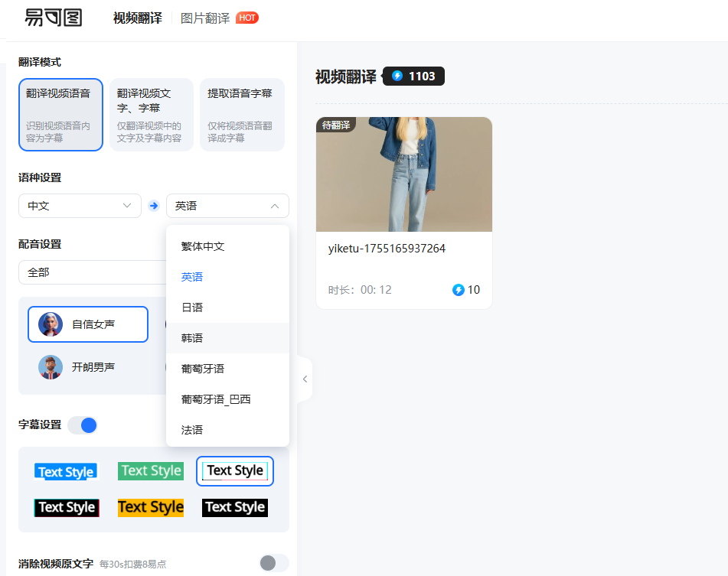Click the blue arrow between language selectors

click(153, 205)
